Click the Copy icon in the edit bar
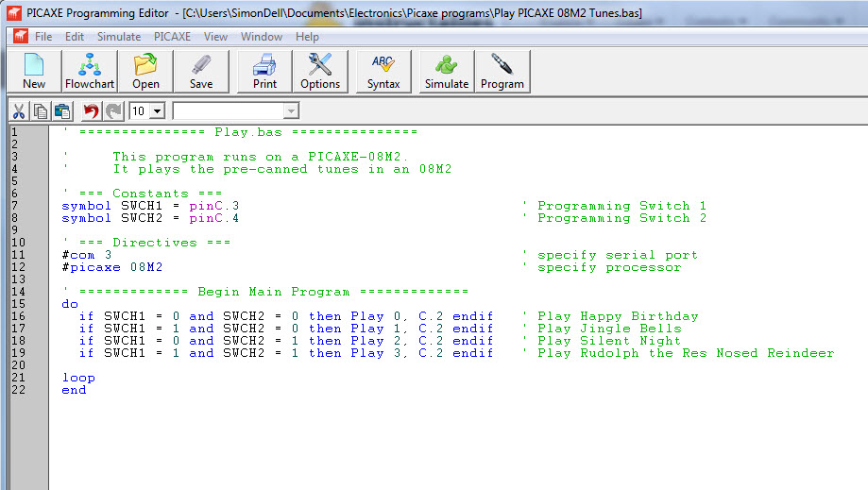The width and height of the screenshot is (868, 490). tap(41, 111)
